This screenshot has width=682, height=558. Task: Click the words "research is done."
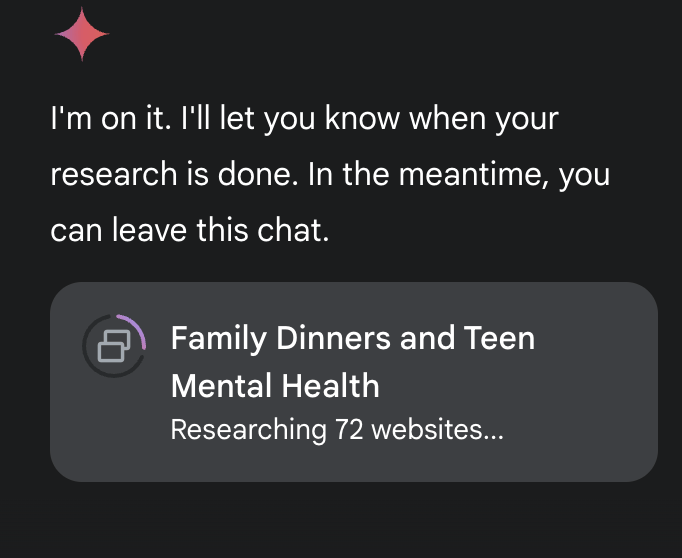pos(175,174)
